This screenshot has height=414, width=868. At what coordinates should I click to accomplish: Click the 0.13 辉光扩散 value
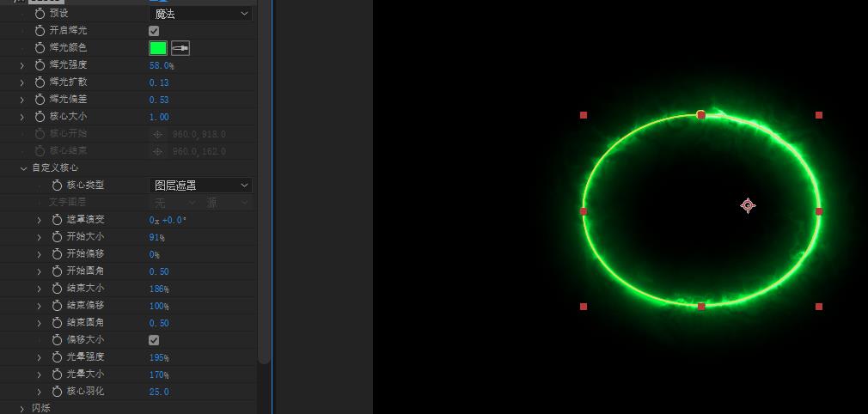coord(159,83)
